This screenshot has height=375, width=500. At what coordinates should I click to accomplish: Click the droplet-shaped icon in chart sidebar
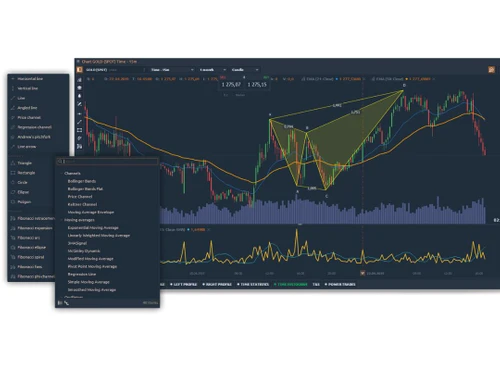click(79, 96)
